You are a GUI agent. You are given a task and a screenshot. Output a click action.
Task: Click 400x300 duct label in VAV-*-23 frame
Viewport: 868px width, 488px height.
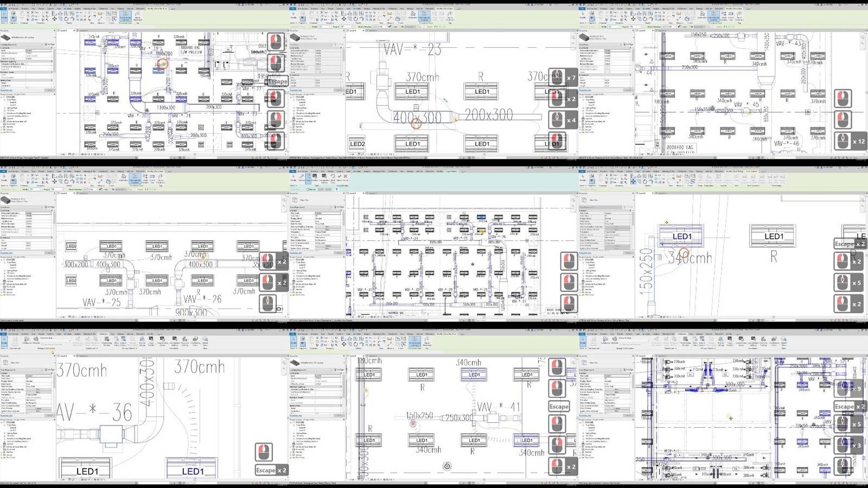coord(418,116)
